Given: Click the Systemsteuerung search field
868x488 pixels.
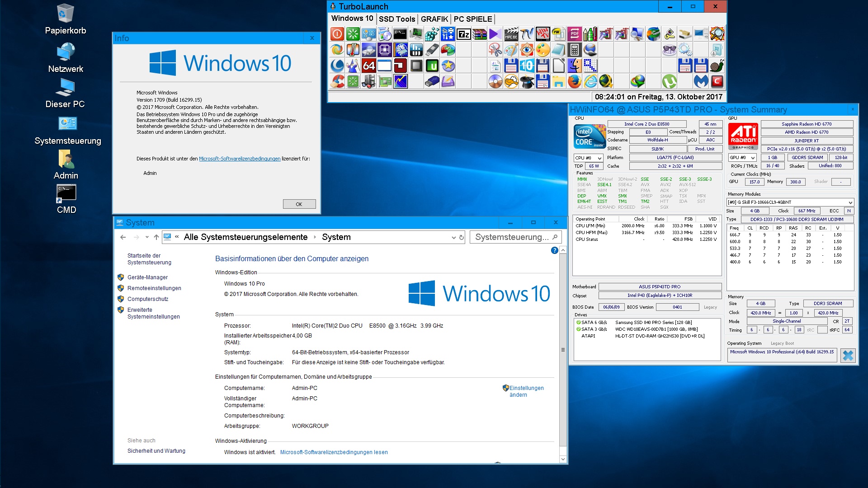Looking at the screenshot, I should [x=516, y=237].
